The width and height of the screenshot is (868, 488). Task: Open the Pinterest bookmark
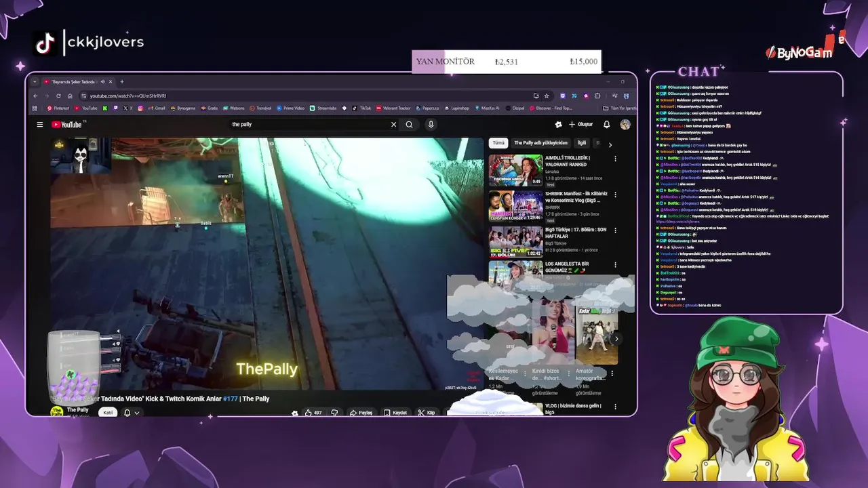click(58, 108)
